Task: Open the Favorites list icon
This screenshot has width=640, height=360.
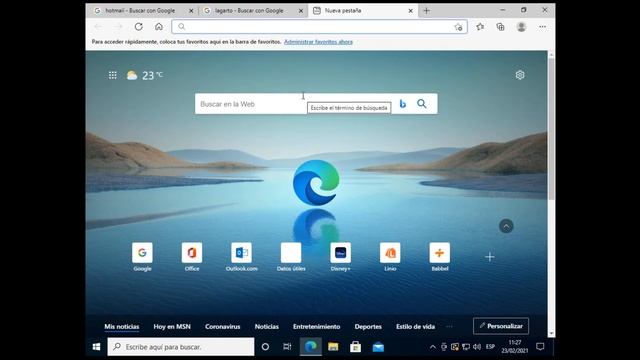Action: pos(480,27)
